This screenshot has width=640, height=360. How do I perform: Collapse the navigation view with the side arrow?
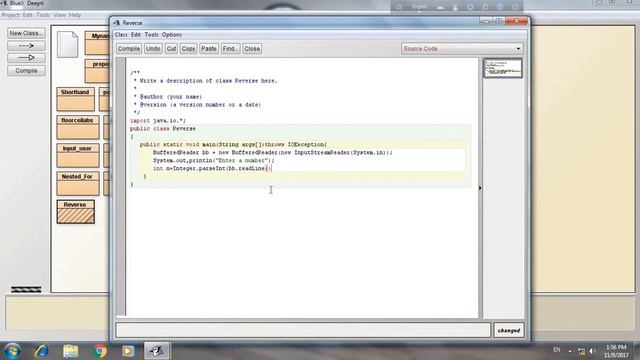480,188
